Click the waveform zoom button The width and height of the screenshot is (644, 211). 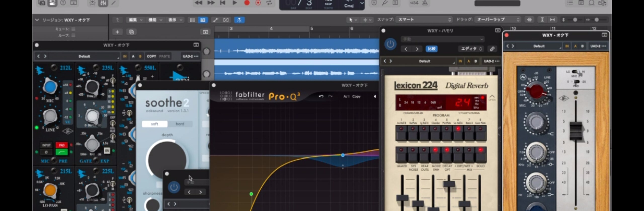tap(529, 20)
